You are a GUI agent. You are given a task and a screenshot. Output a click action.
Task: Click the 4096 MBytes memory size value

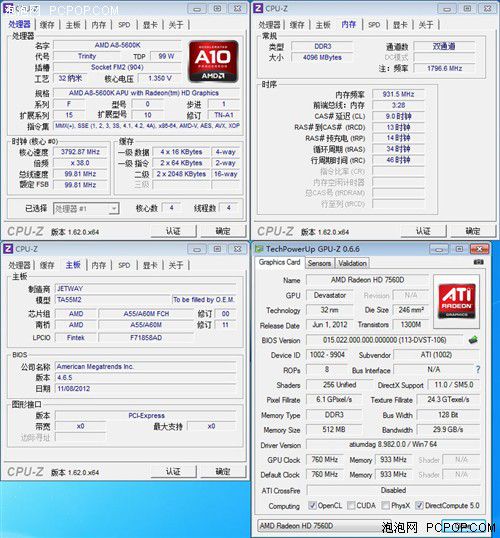322,57
